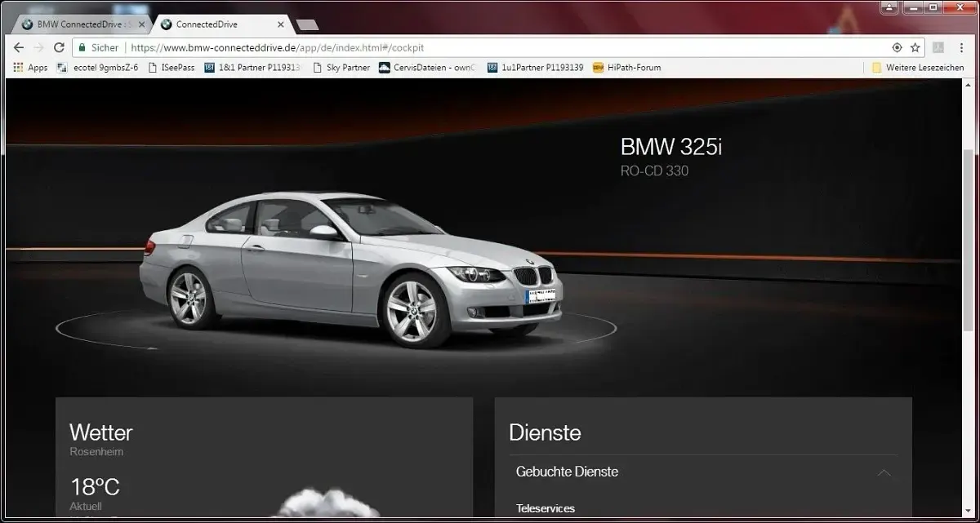The image size is (980, 523).
Task: Click the Dienste panel title
Action: tap(545, 432)
